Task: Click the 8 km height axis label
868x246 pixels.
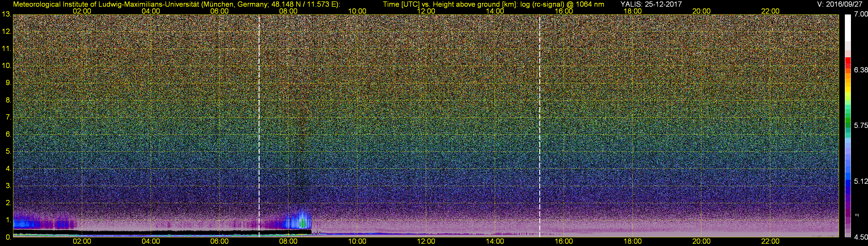Action: pyautogui.click(x=8, y=100)
